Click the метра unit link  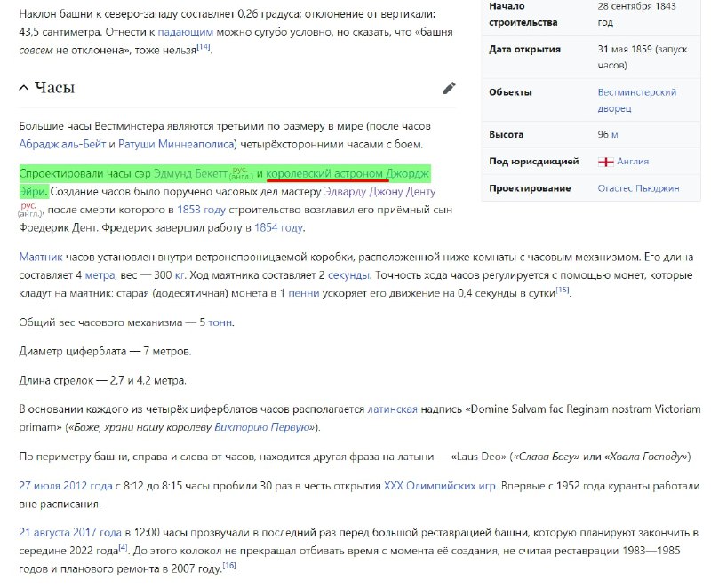[x=100, y=275]
